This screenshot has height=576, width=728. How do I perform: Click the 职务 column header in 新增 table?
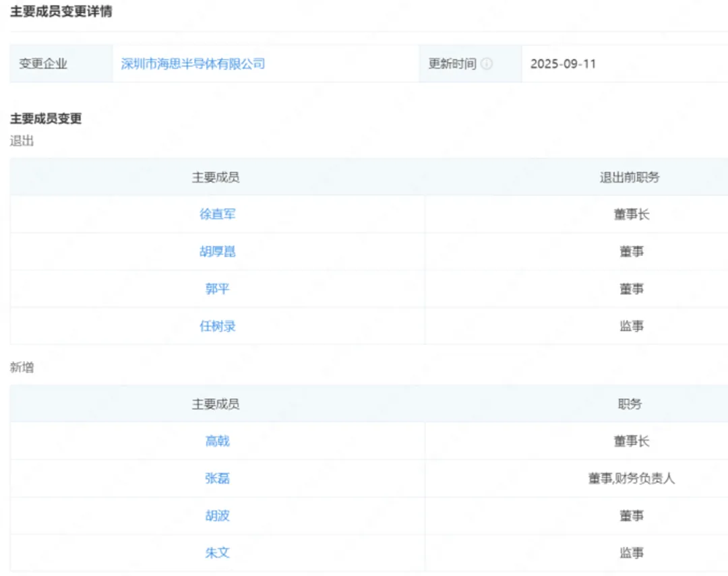click(630, 404)
